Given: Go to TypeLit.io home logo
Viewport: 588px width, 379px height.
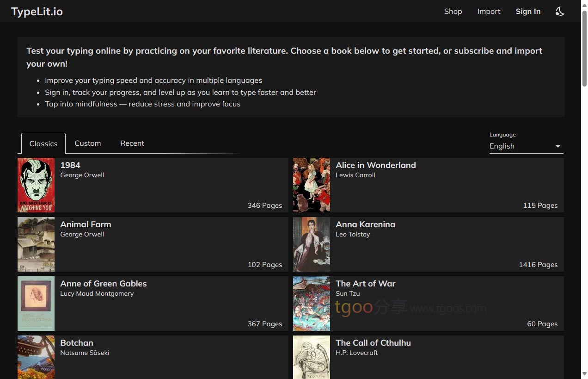Looking at the screenshot, I should point(37,12).
